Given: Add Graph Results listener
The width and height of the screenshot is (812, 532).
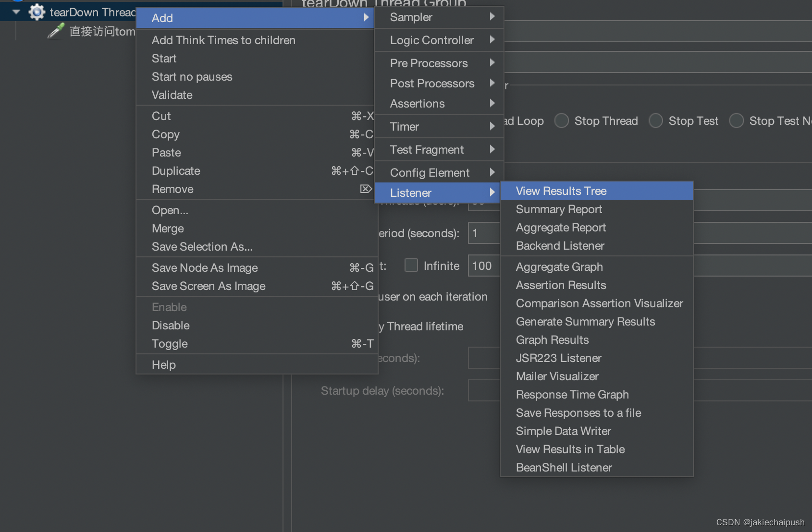Looking at the screenshot, I should click(x=597, y=340).
